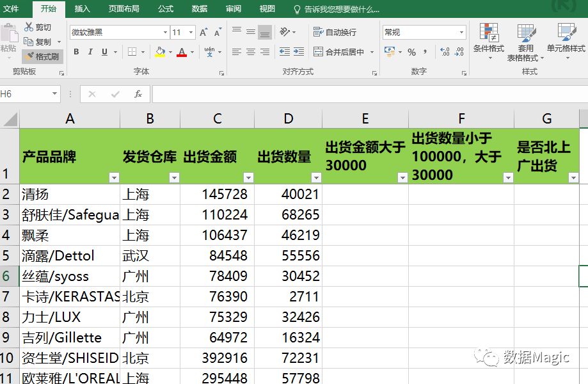Select top vertical alignment
Viewport: 588px width, 384px height.
point(237,31)
